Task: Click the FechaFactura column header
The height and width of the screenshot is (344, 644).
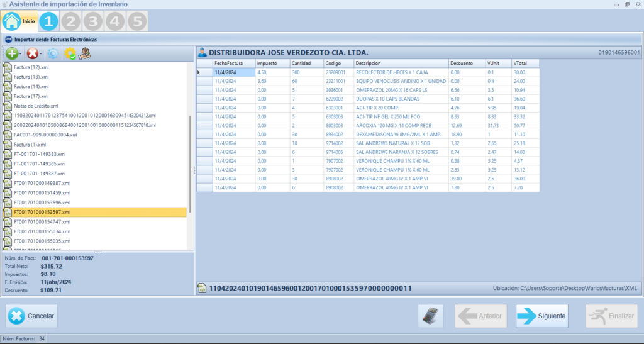Action: click(x=234, y=64)
